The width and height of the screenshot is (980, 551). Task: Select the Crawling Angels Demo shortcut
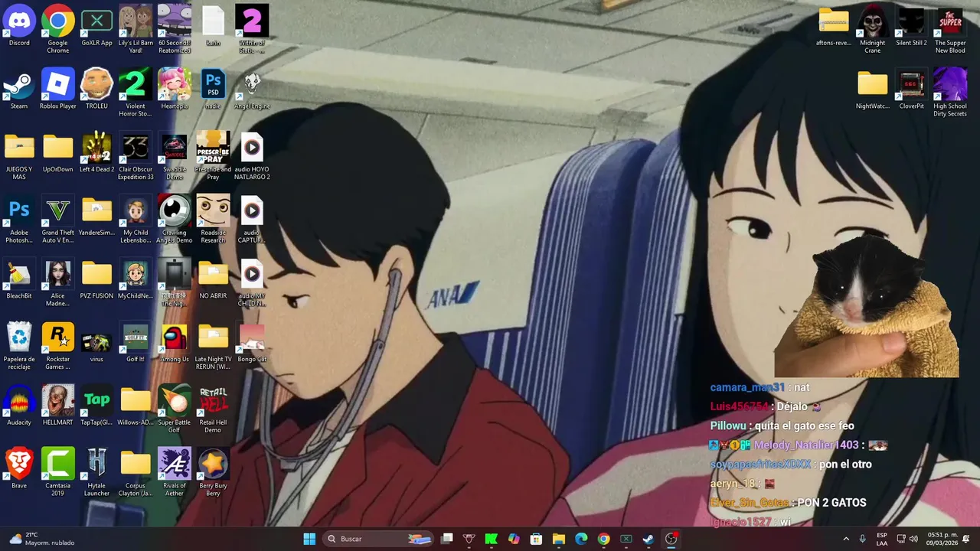175,220
